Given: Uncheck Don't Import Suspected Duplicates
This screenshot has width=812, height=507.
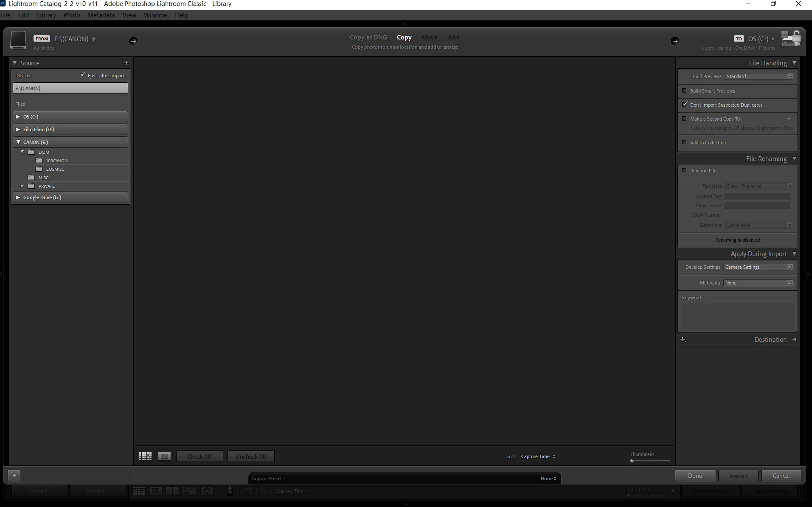Looking at the screenshot, I should [684, 104].
